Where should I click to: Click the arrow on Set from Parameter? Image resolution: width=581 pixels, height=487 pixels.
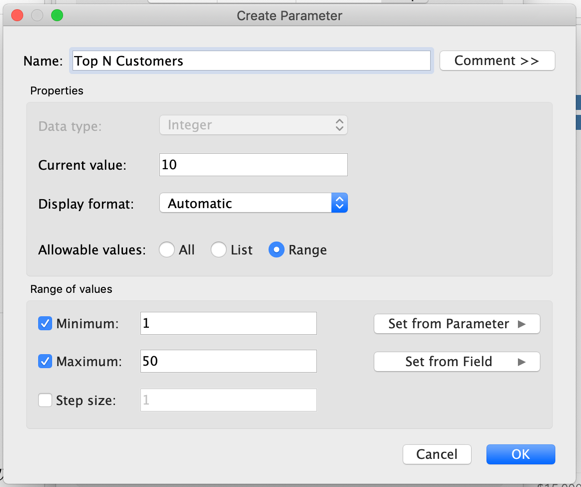click(522, 324)
